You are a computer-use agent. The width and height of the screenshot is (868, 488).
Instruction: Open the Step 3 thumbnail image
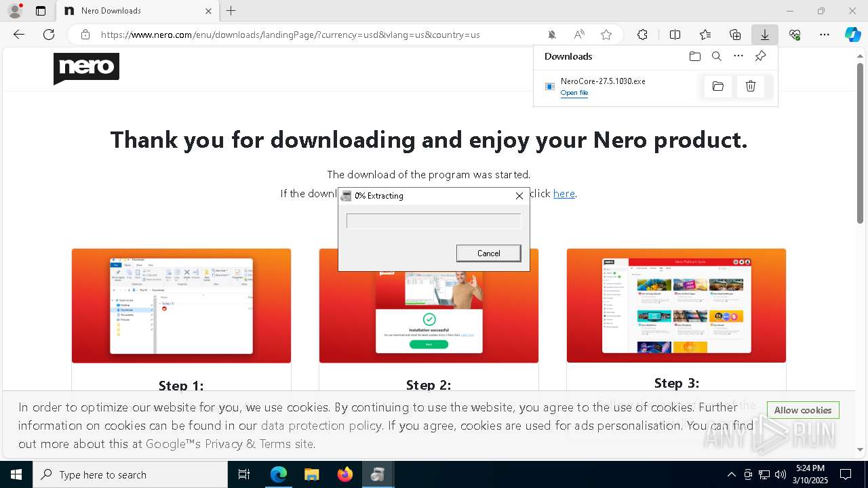pyautogui.click(x=676, y=306)
